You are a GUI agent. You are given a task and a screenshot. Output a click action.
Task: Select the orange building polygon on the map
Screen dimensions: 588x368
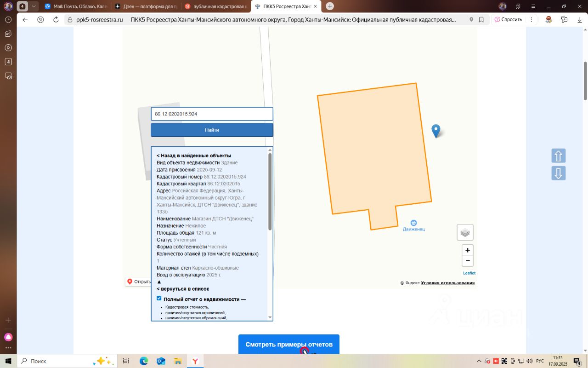(x=374, y=156)
